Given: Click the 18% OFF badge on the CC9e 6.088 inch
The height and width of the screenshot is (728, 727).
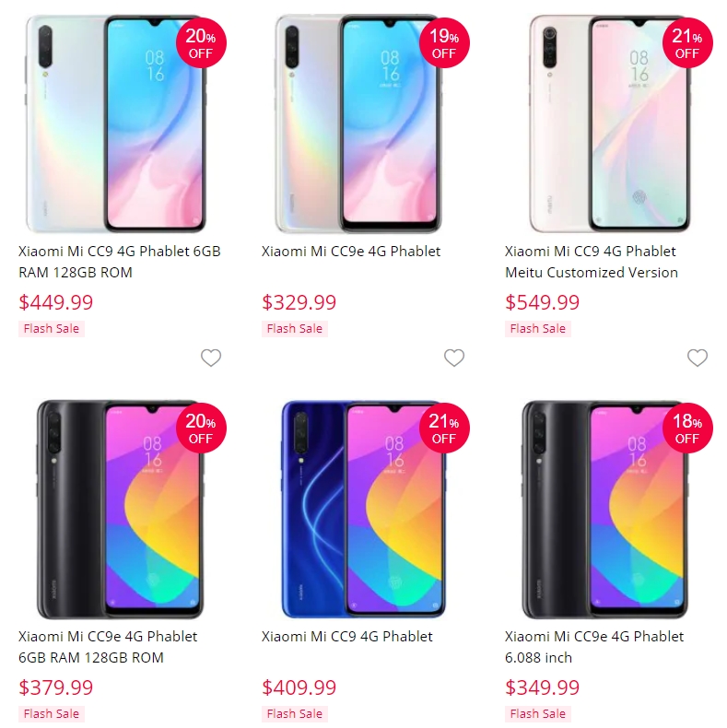Looking at the screenshot, I should tap(687, 428).
